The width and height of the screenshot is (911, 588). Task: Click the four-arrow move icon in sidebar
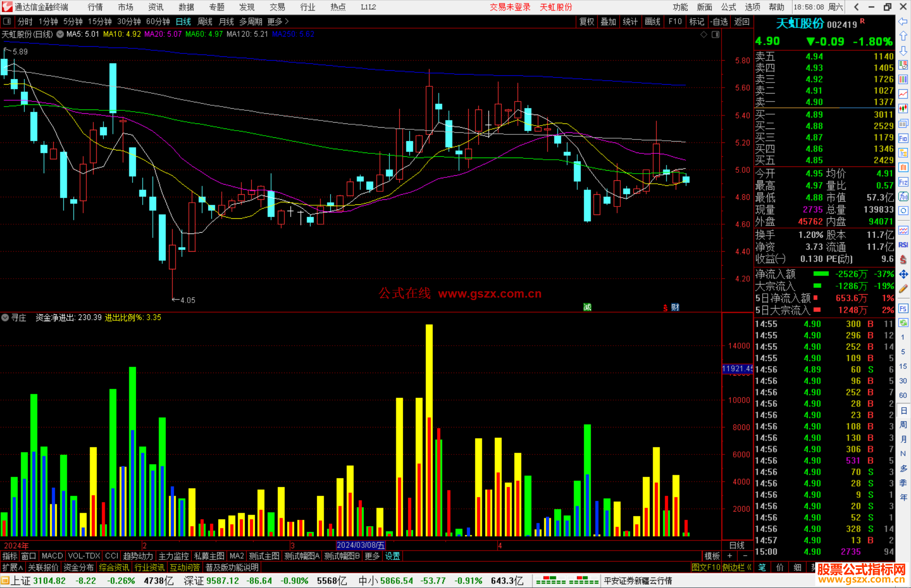point(903,274)
